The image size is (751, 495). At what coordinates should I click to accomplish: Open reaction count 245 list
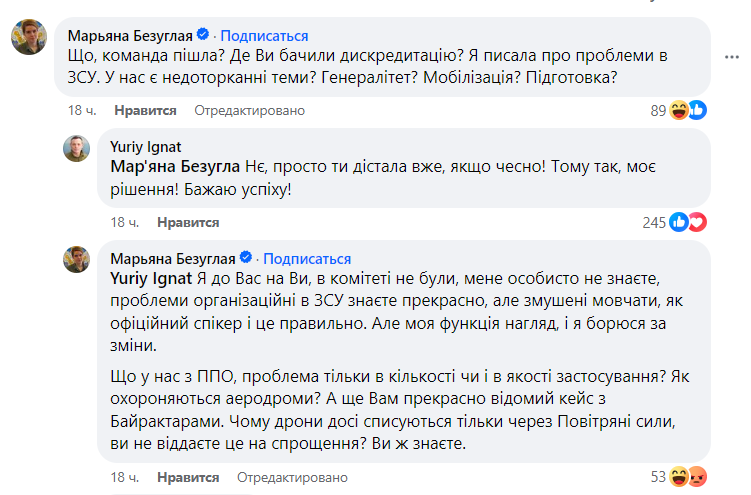(654, 222)
